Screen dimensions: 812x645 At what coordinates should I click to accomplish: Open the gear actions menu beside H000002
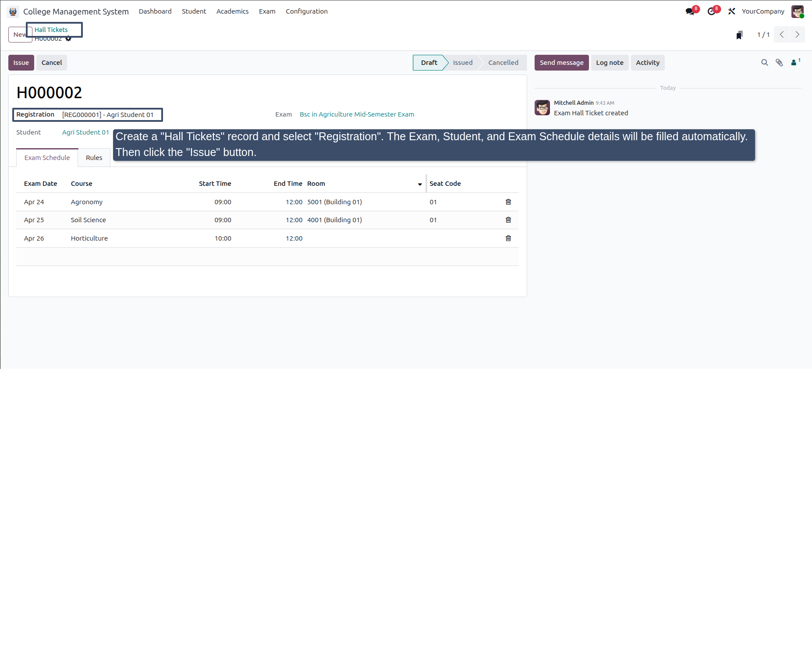pyautogui.click(x=68, y=39)
